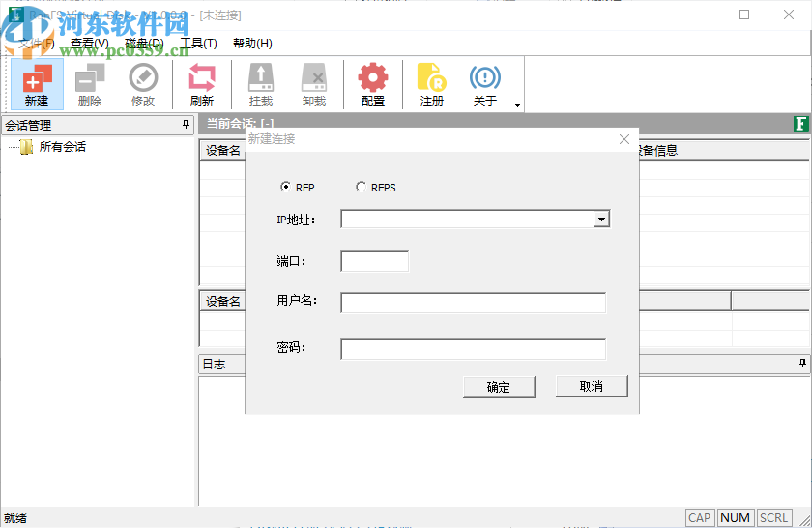Confirm with the 确定 button
The height and width of the screenshot is (528, 812).
499,387
